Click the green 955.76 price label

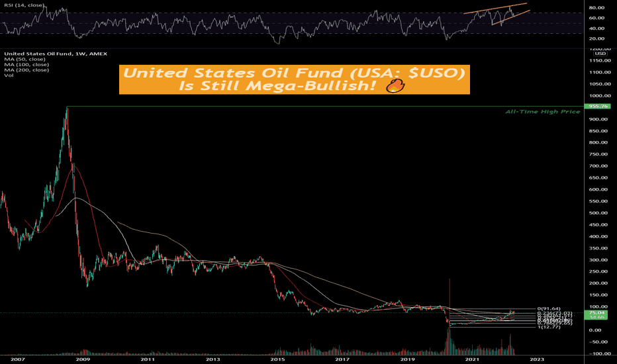coord(597,107)
